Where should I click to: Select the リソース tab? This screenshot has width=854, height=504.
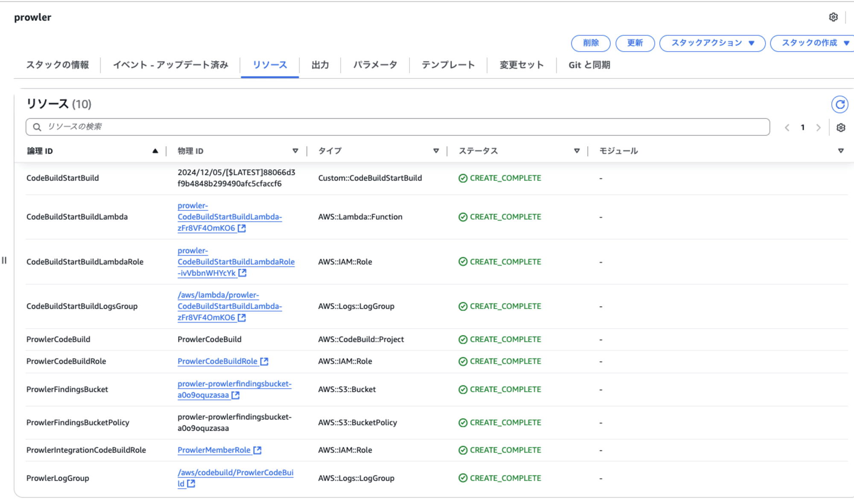[x=270, y=65]
